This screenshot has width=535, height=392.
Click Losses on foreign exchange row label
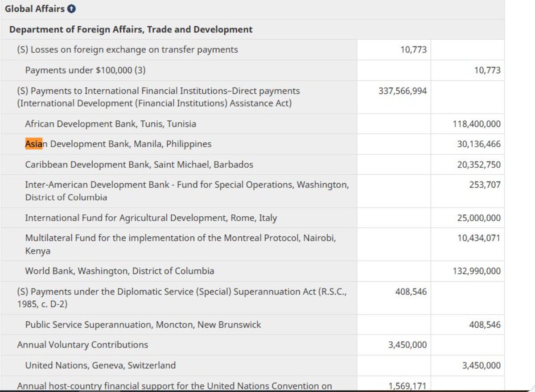point(128,50)
